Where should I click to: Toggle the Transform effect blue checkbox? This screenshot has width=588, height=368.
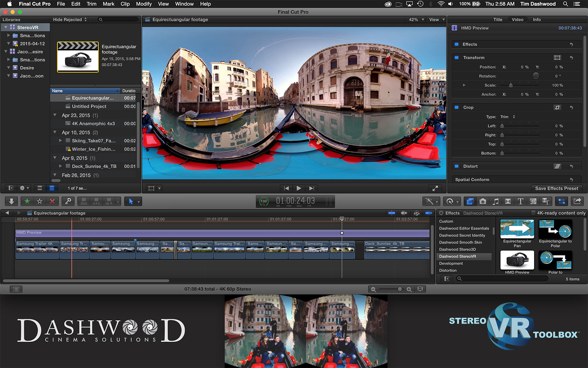(456, 57)
